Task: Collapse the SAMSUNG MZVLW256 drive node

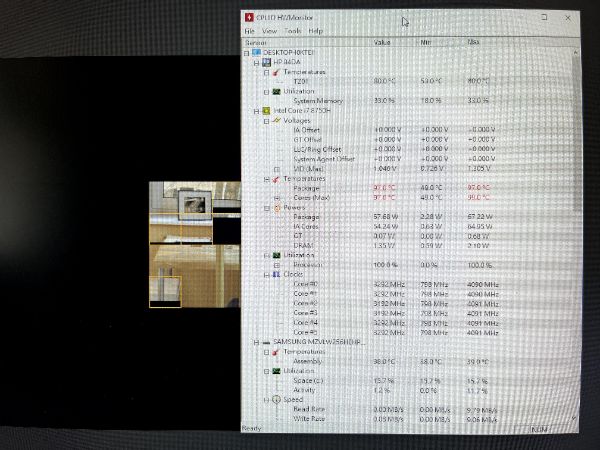Action: pos(256,342)
